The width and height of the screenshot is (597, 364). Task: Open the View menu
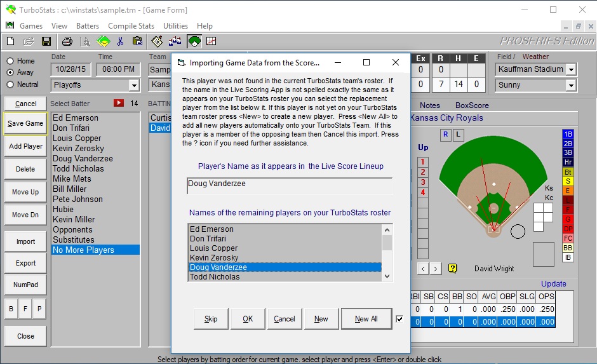60,26
